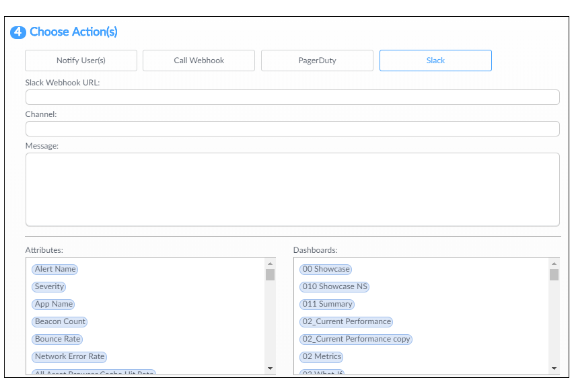Add the 02 Metrics dashboard tag

point(322,356)
